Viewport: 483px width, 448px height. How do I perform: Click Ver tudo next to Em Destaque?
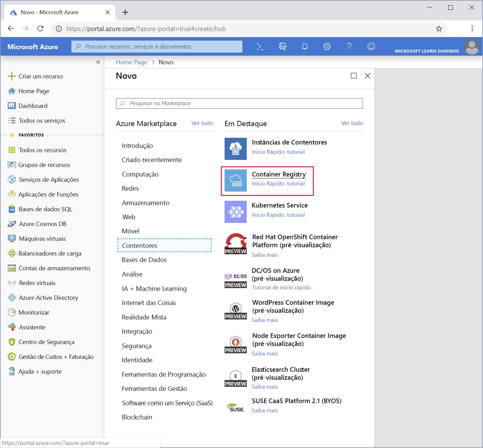pyautogui.click(x=352, y=123)
